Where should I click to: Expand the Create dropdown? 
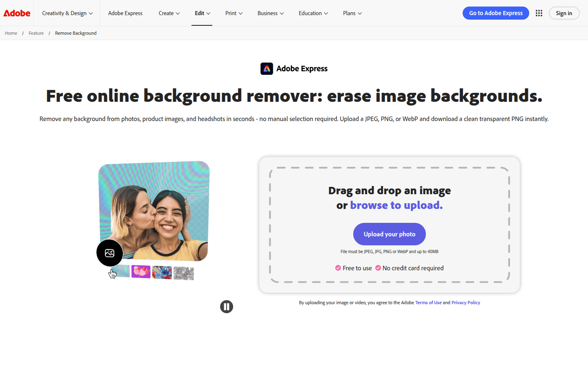pos(169,13)
